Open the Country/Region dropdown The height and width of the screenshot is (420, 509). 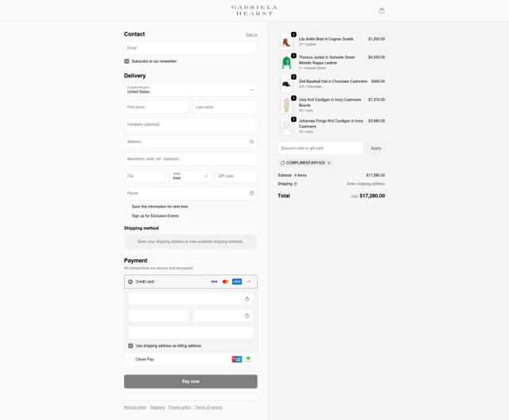191,90
